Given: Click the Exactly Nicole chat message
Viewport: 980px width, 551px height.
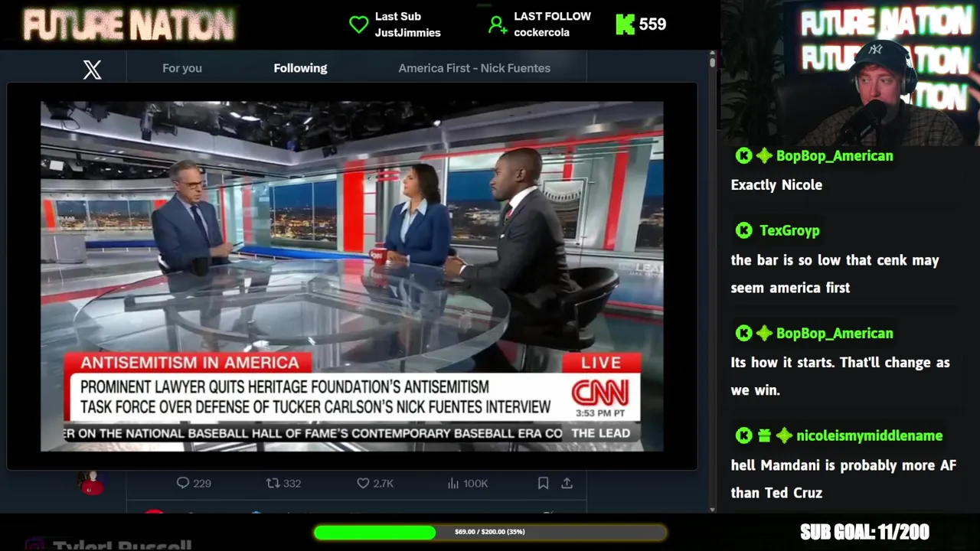Looking at the screenshot, I should click(x=776, y=185).
